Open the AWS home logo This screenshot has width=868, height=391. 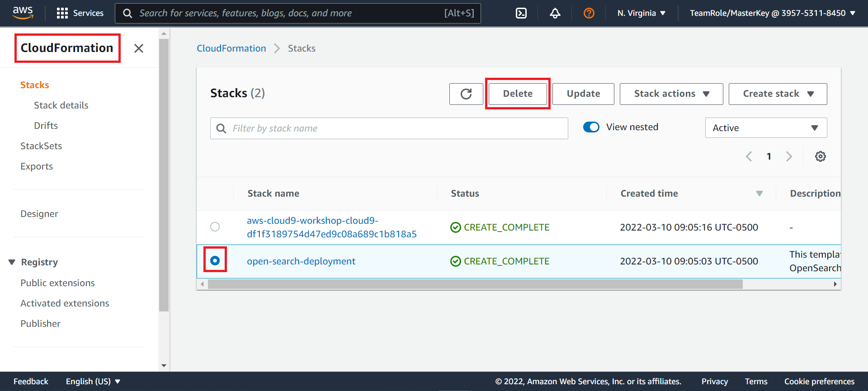click(x=23, y=13)
